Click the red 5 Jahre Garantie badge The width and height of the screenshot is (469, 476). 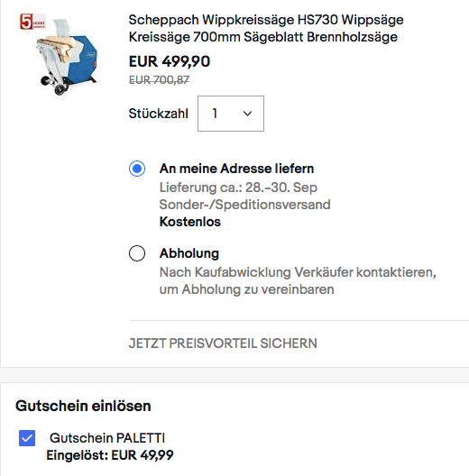click(x=32, y=22)
